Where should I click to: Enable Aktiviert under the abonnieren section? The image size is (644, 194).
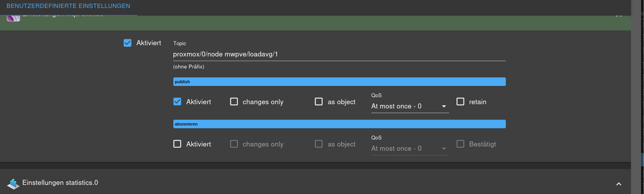tap(178, 144)
